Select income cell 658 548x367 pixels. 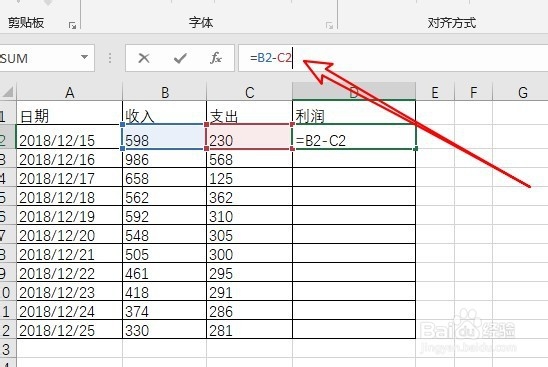pos(165,177)
